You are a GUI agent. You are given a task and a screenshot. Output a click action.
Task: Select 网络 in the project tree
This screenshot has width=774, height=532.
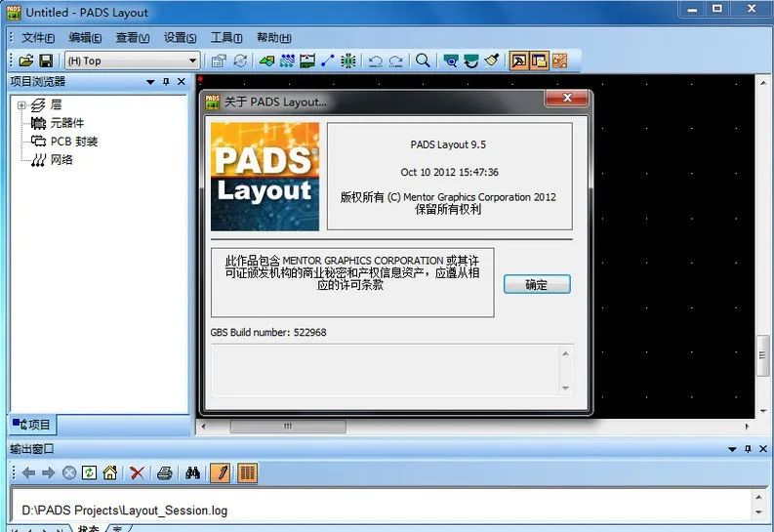(61, 160)
